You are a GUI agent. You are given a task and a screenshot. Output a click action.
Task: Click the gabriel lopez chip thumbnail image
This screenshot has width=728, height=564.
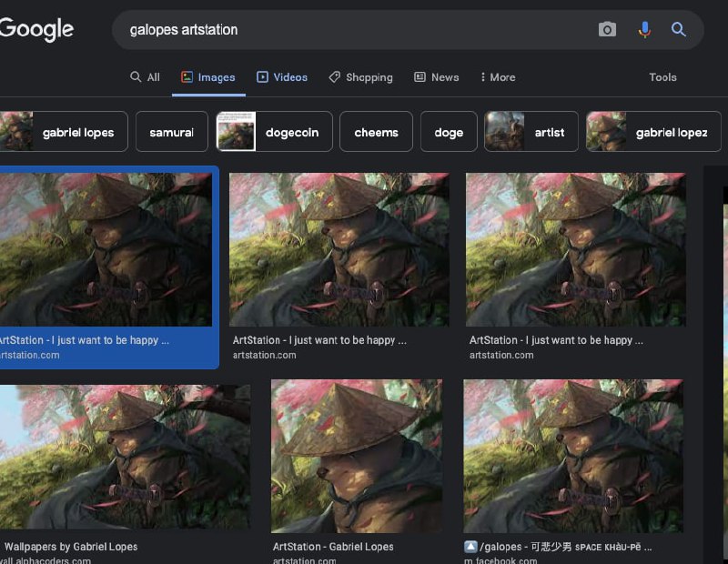(606, 131)
